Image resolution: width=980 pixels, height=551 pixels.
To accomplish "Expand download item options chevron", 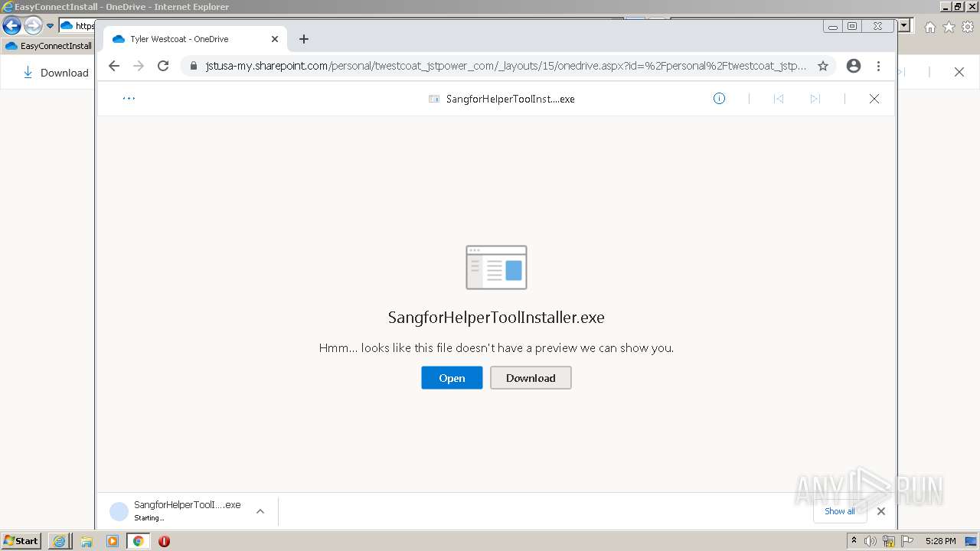I will (260, 511).
